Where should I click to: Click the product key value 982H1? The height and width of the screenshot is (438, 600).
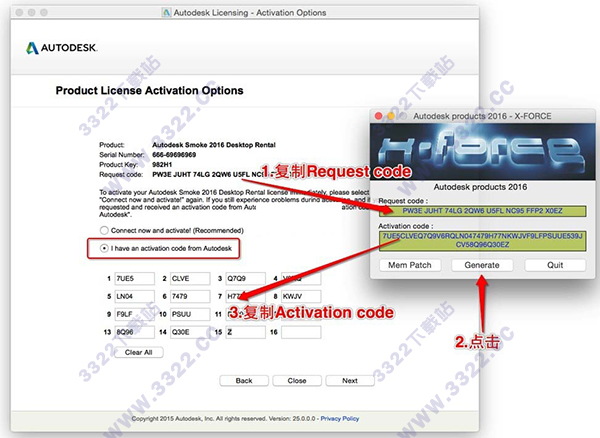[x=162, y=164]
